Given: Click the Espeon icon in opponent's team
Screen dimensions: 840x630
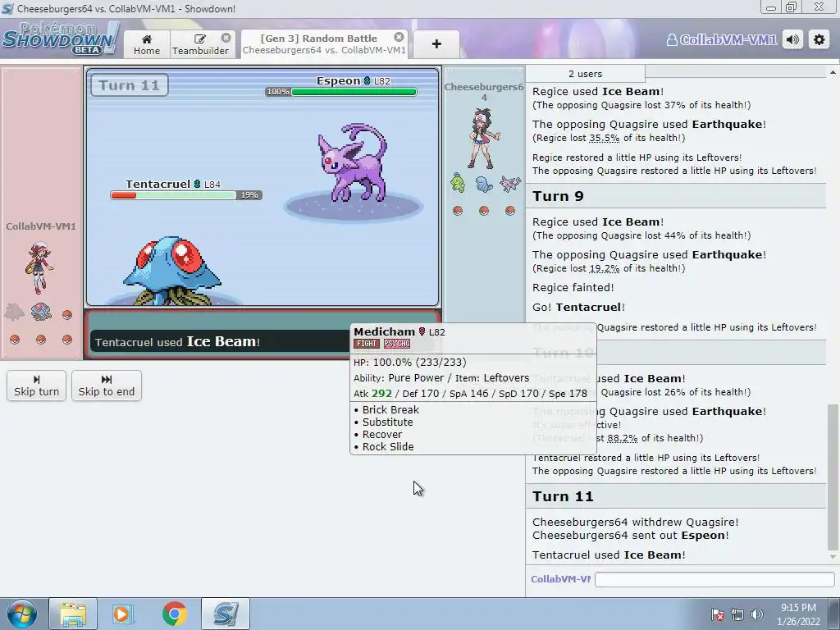Looking at the screenshot, I should point(509,184).
